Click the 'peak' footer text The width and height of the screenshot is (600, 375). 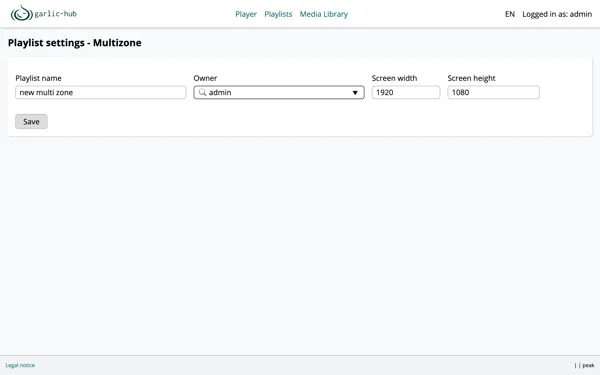click(588, 365)
